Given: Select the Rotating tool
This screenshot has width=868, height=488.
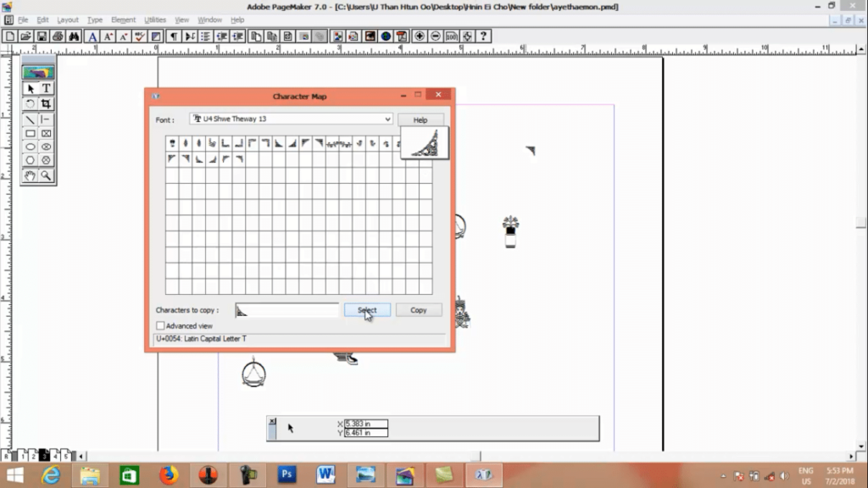Looking at the screenshot, I should (x=30, y=103).
